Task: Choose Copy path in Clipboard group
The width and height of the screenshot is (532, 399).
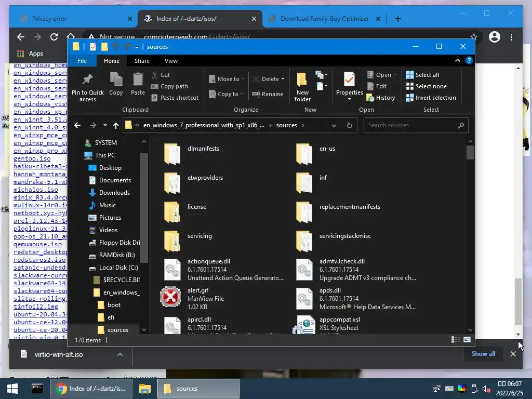Action: click(169, 86)
